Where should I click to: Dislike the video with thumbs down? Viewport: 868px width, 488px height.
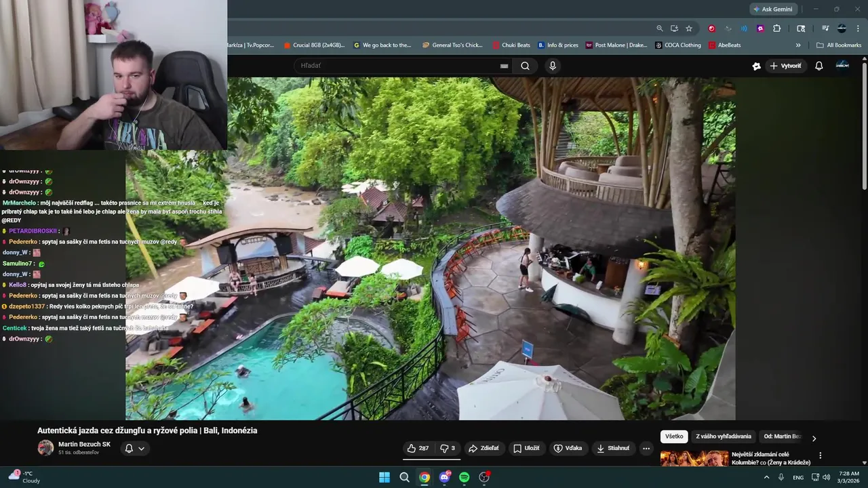click(x=448, y=448)
